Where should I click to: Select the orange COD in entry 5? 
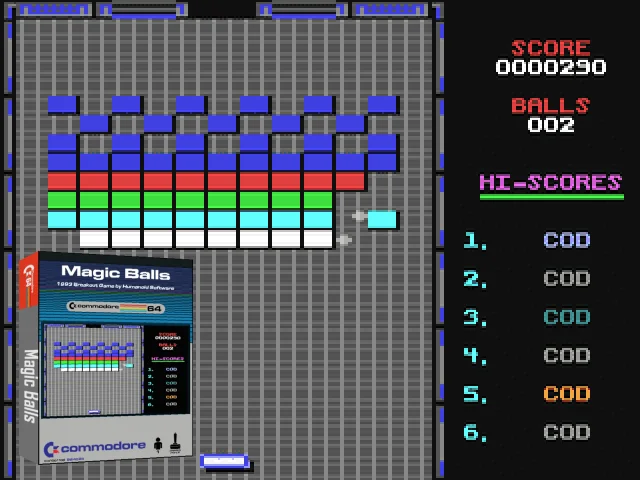(x=567, y=394)
